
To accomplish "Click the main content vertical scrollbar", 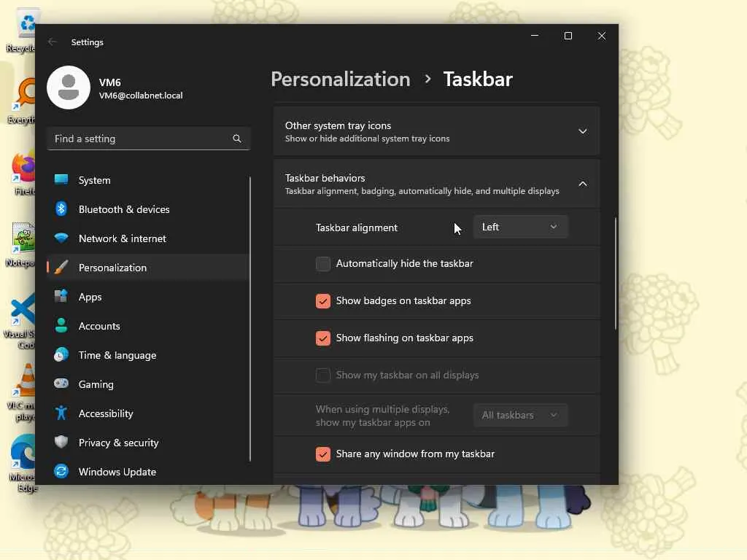I will (615, 274).
